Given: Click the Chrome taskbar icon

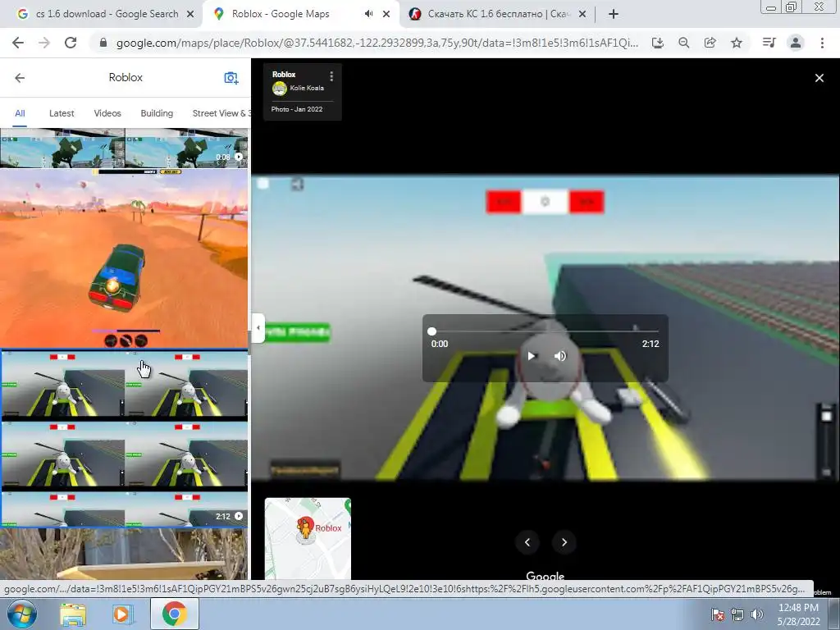Looking at the screenshot, I should [x=174, y=614].
